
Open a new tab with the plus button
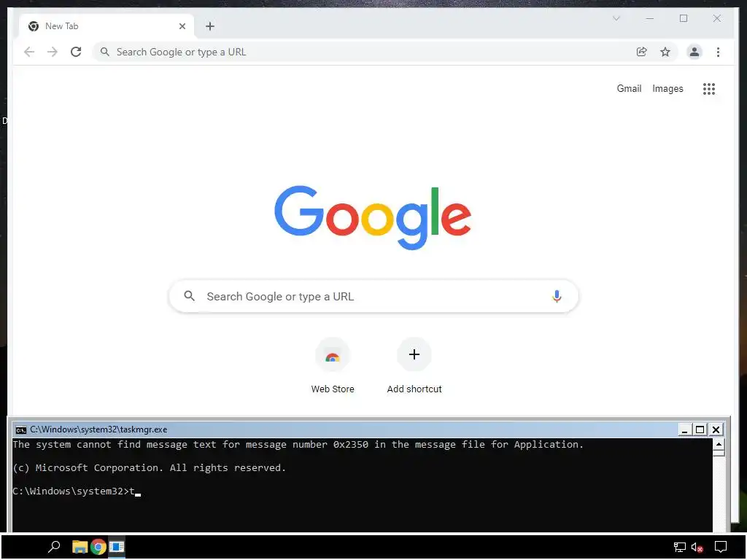tap(210, 26)
